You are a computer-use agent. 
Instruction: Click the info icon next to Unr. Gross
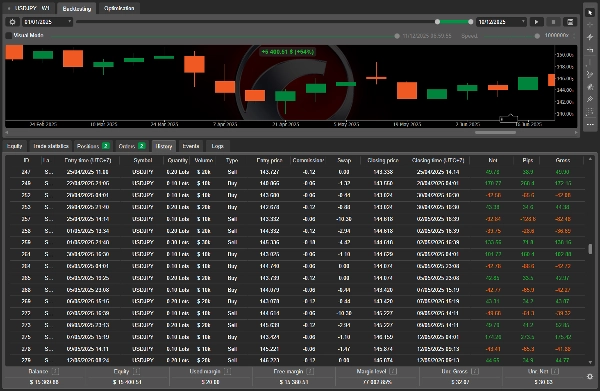474,371
